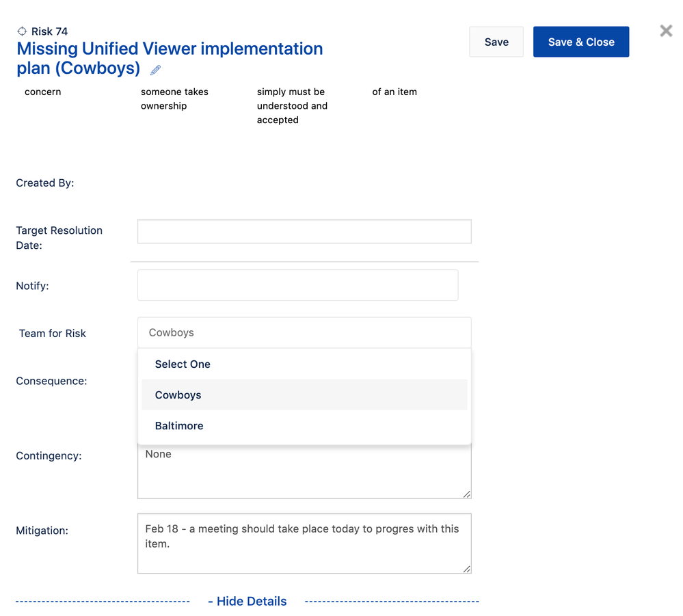Click the pencil edit icon next to title
The height and width of the screenshot is (616, 683).
pyautogui.click(x=155, y=70)
